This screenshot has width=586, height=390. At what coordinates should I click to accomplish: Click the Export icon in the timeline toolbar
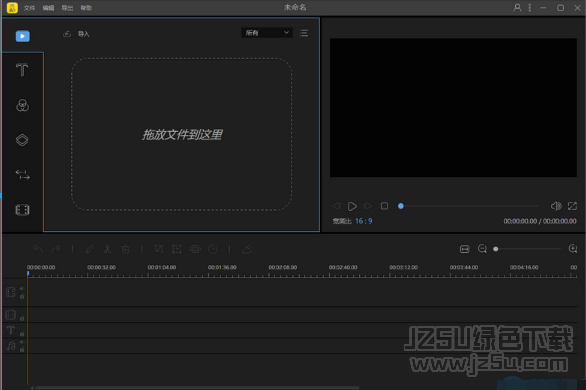pos(246,249)
